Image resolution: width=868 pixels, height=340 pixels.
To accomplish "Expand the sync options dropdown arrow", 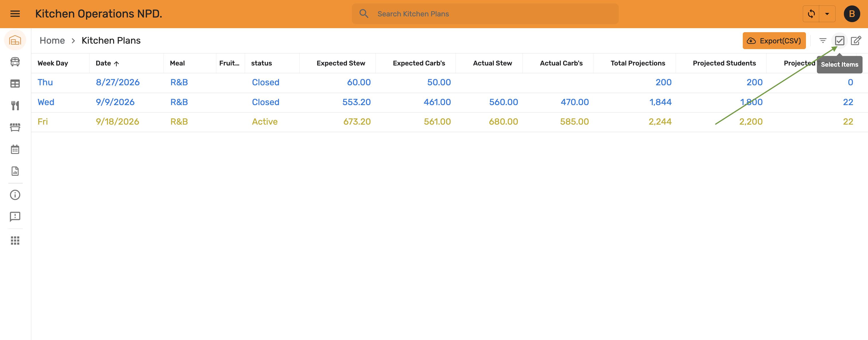I will coord(827,14).
